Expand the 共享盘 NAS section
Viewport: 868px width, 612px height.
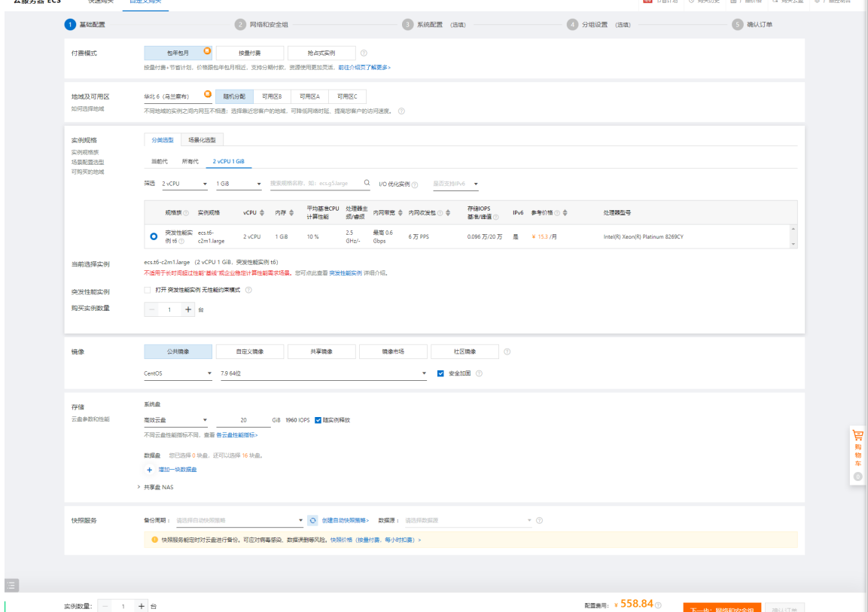[156, 488]
